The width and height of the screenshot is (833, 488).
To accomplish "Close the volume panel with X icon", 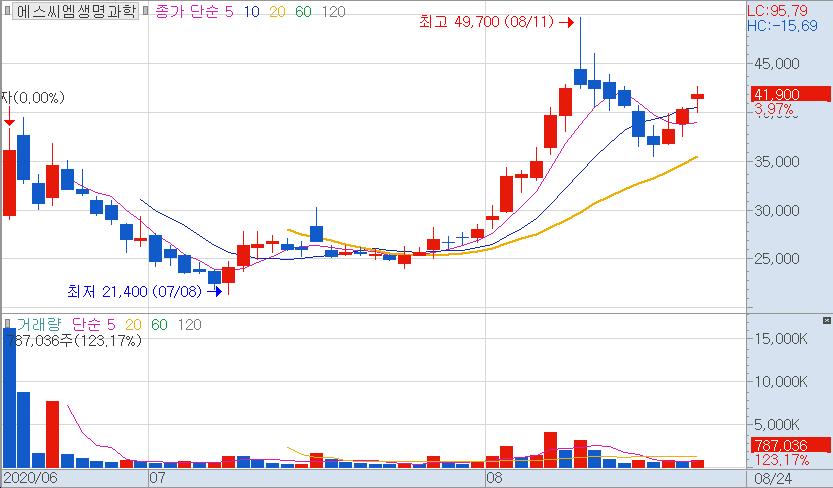I will coord(826,320).
